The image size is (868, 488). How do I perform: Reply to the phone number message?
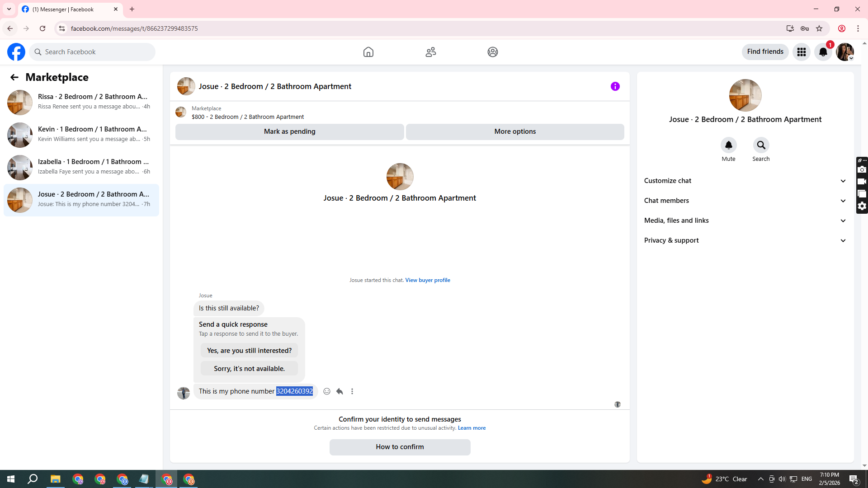(x=340, y=391)
